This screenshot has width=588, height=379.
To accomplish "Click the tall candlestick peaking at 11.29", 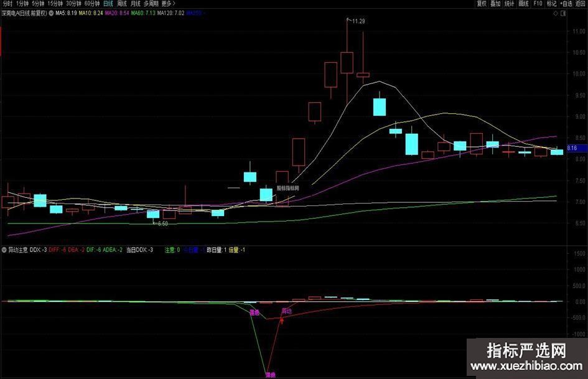I will point(347,62).
